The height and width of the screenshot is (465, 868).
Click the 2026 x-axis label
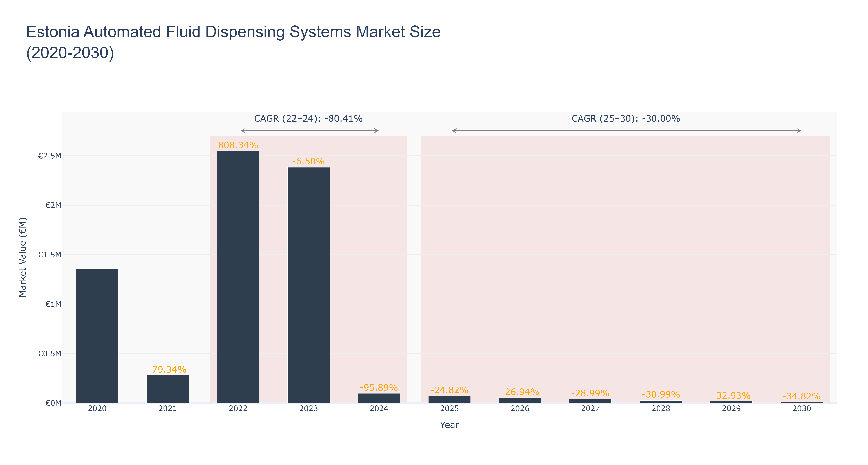[x=520, y=409]
